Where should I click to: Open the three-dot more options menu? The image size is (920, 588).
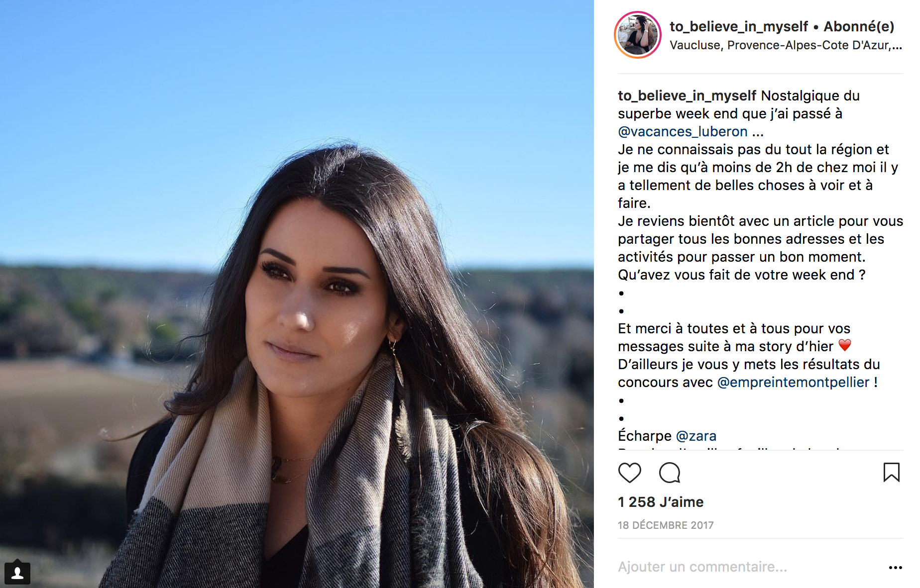click(895, 568)
